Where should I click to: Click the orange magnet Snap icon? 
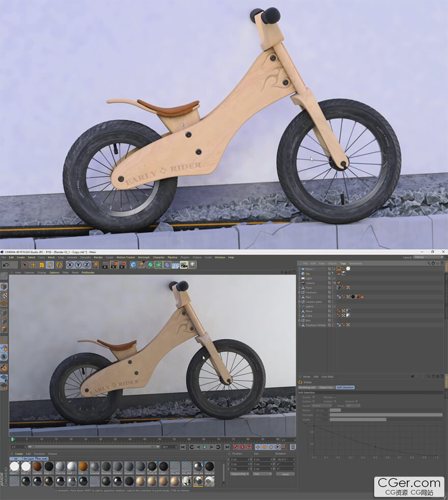(4, 368)
